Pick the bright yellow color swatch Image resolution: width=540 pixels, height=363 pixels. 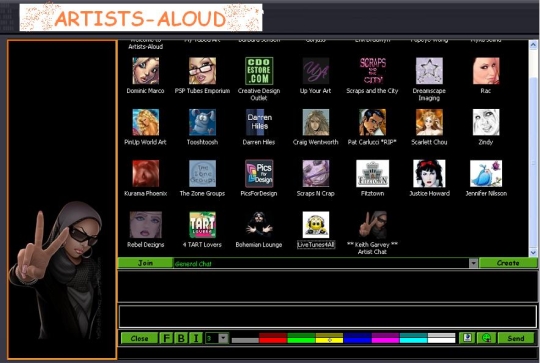(x=330, y=341)
